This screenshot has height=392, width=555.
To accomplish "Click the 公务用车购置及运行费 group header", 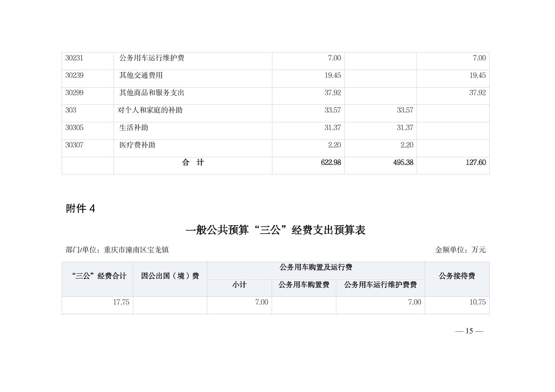I will click(x=315, y=268).
